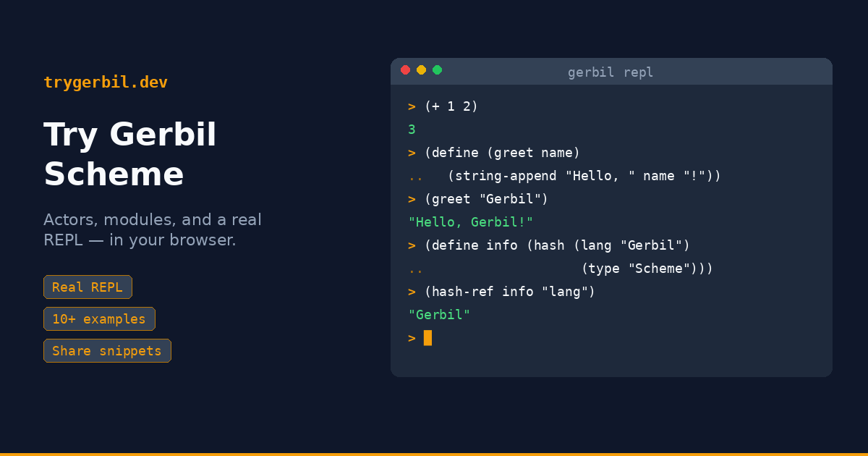Click the green maximize dot in REPL title bar

click(437, 70)
